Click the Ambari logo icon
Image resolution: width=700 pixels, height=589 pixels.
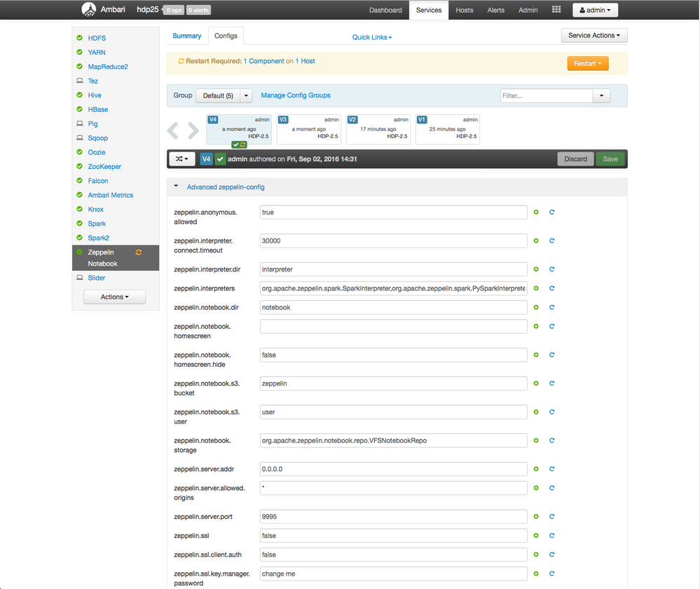(89, 9)
